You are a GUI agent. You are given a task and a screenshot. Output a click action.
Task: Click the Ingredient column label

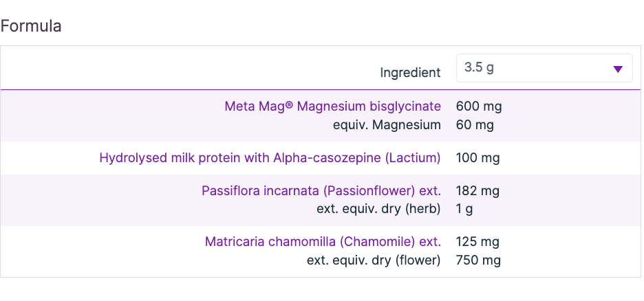click(x=410, y=72)
